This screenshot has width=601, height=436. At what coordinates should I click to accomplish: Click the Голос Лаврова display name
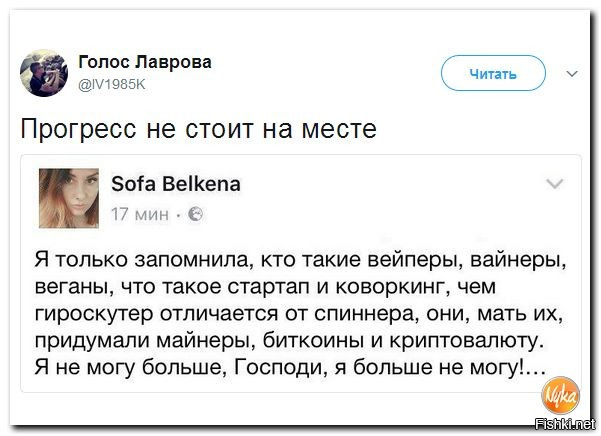pyautogui.click(x=145, y=62)
